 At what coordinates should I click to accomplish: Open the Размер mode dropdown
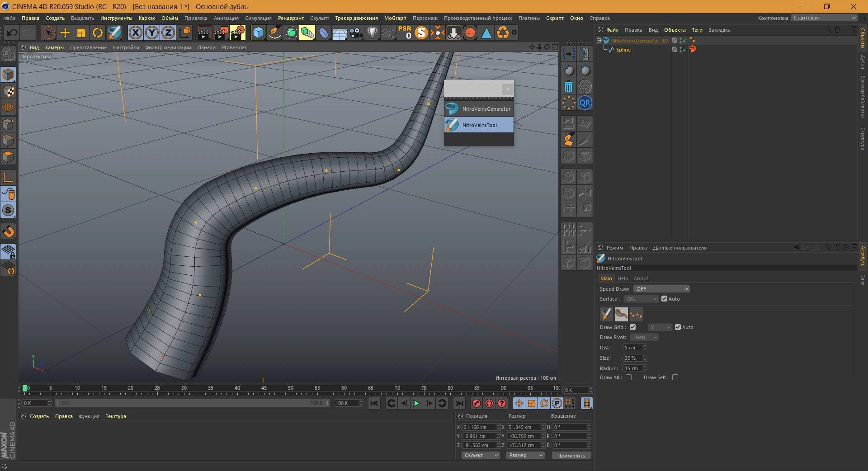[x=525, y=455]
